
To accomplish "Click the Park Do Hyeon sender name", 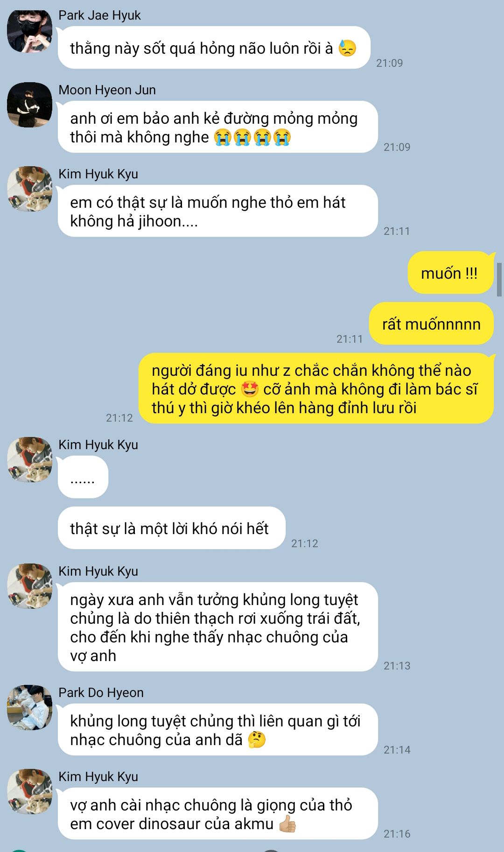I will click(x=101, y=693).
